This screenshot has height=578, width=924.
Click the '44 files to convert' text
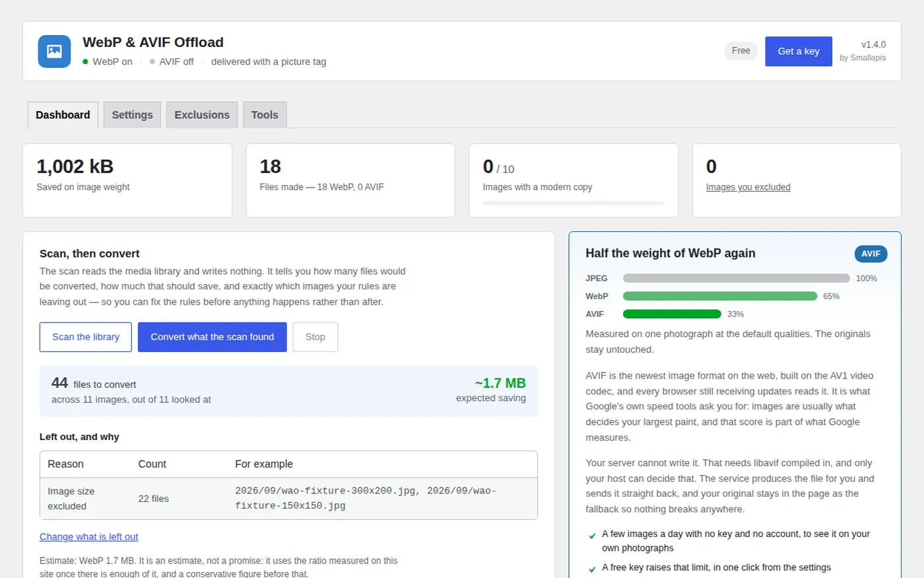pos(94,383)
